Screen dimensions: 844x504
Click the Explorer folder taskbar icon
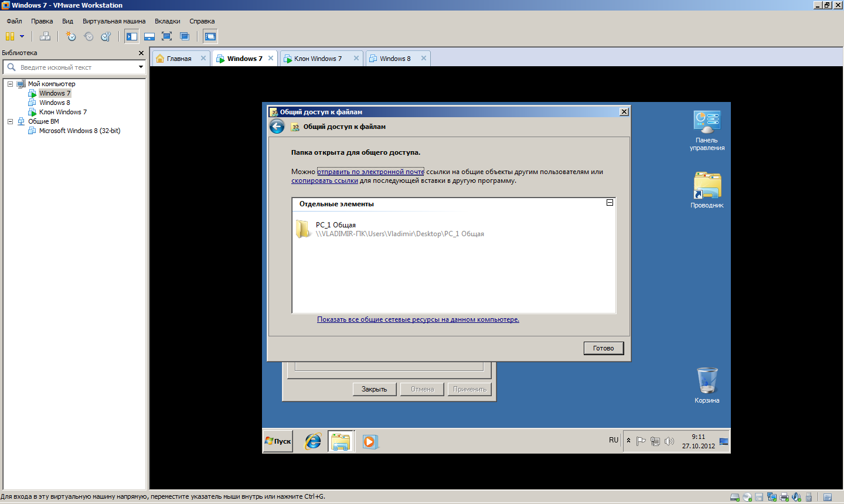click(341, 441)
